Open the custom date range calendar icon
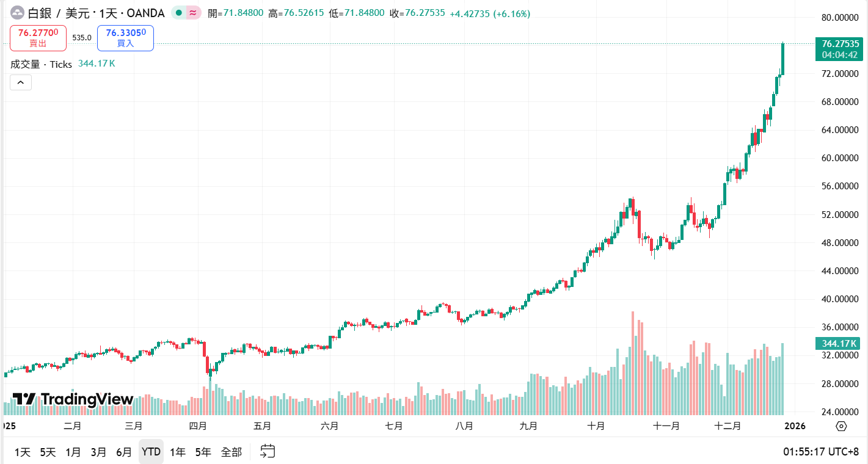Screen dimensions: 868x464 click(x=266, y=452)
